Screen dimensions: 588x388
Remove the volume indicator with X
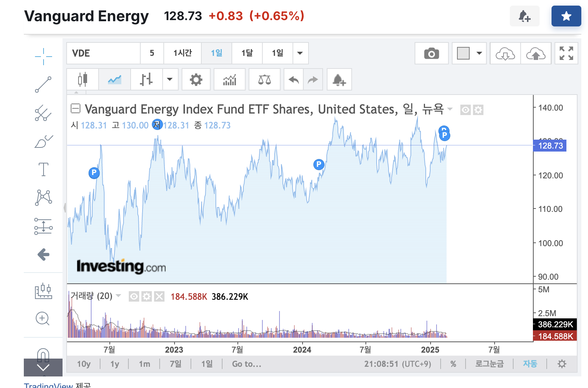click(159, 296)
